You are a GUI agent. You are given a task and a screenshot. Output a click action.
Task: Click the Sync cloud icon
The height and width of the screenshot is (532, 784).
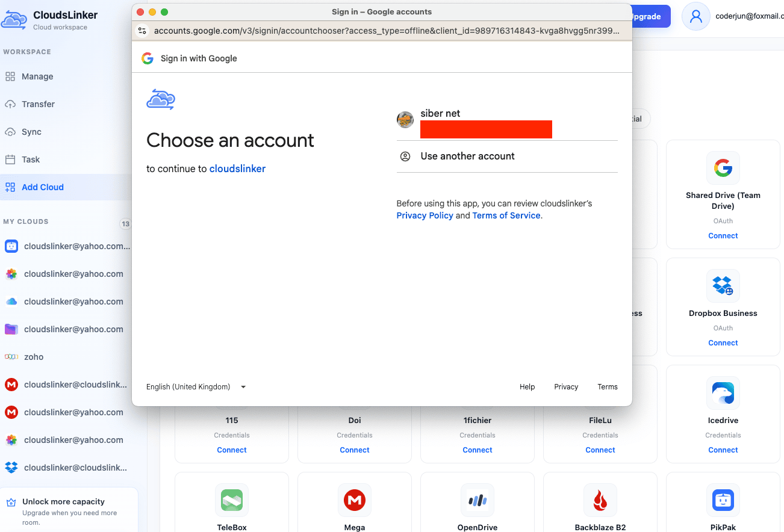[10, 132]
